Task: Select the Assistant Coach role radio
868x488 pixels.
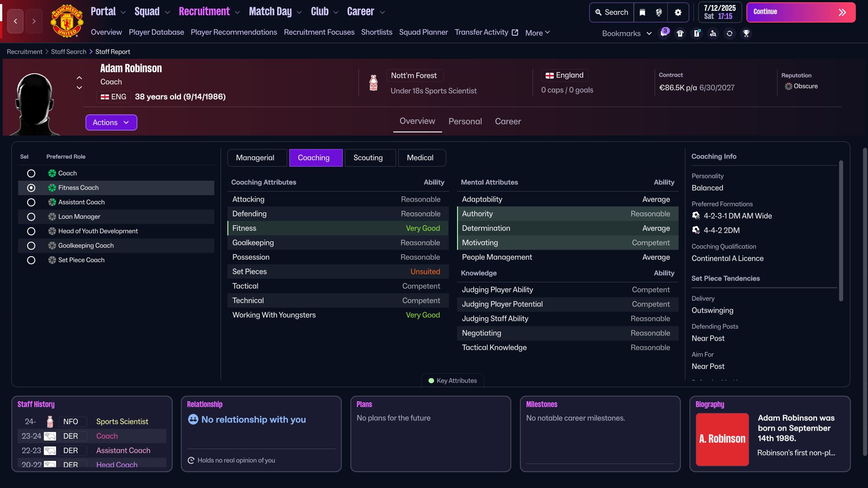Action: [x=31, y=202]
